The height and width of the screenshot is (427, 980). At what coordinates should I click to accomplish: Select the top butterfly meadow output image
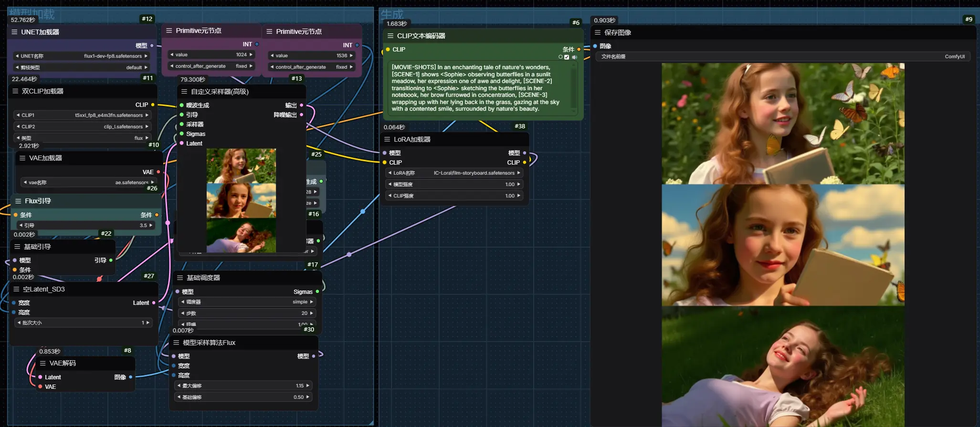(783, 124)
